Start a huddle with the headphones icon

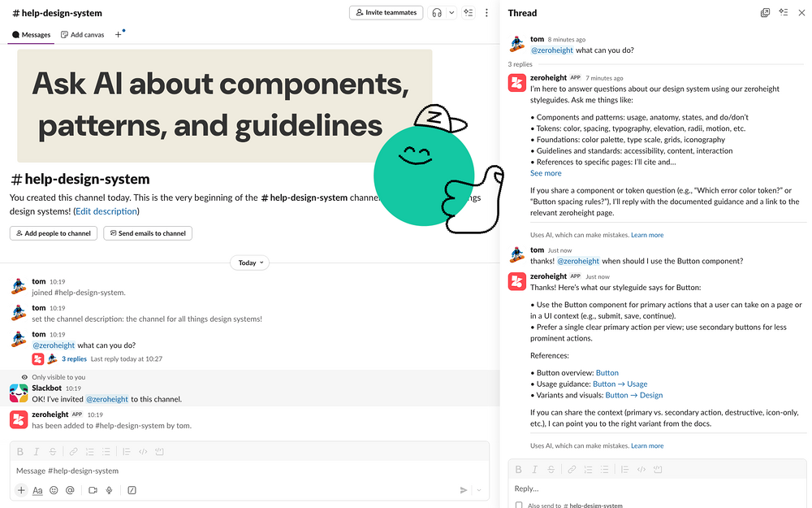coord(437,13)
